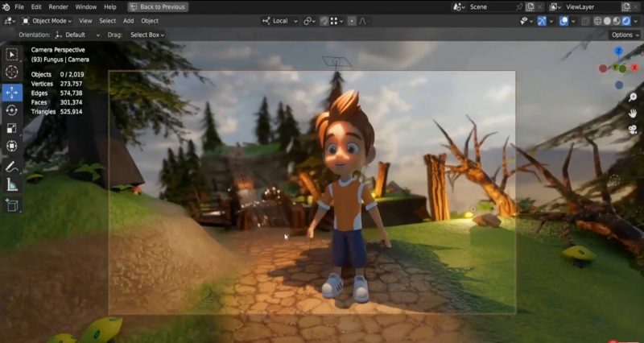
Task: Open object visibility and selectability dropdown
Action: pyautogui.click(x=526, y=21)
